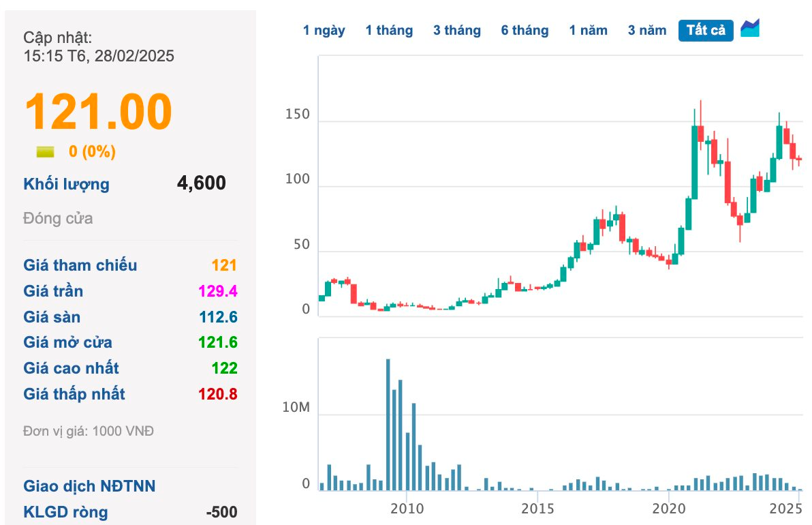Open the area chart icon beside "Tất cả"
812x525 pixels.
(750, 29)
